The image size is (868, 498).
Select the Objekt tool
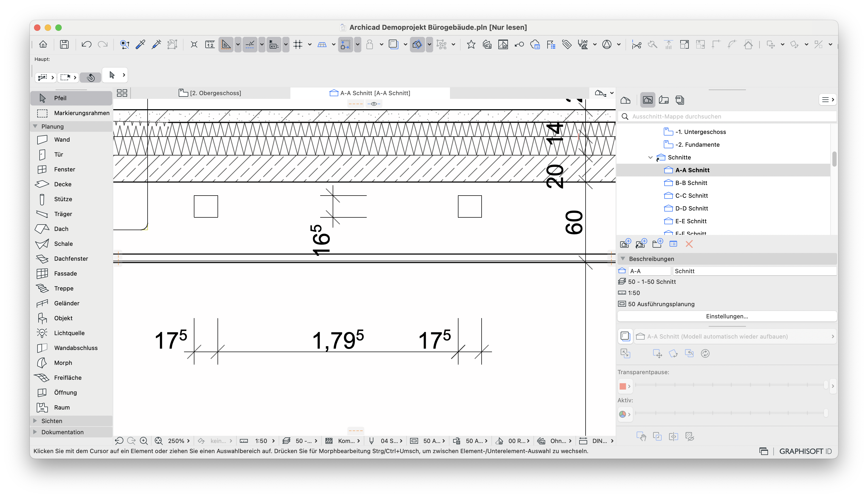(x=71, y=318)
